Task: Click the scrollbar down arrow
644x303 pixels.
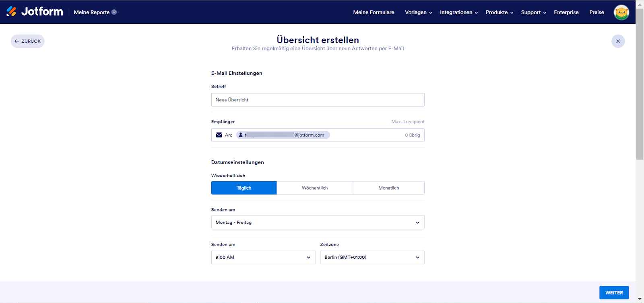Action: [640, 299]
